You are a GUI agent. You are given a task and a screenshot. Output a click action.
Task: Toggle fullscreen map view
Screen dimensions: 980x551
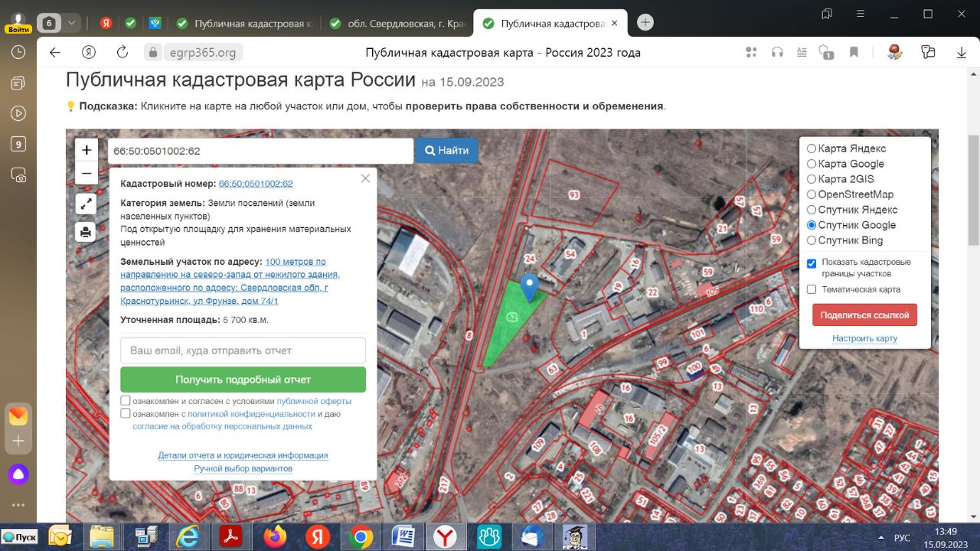point(87,204)
